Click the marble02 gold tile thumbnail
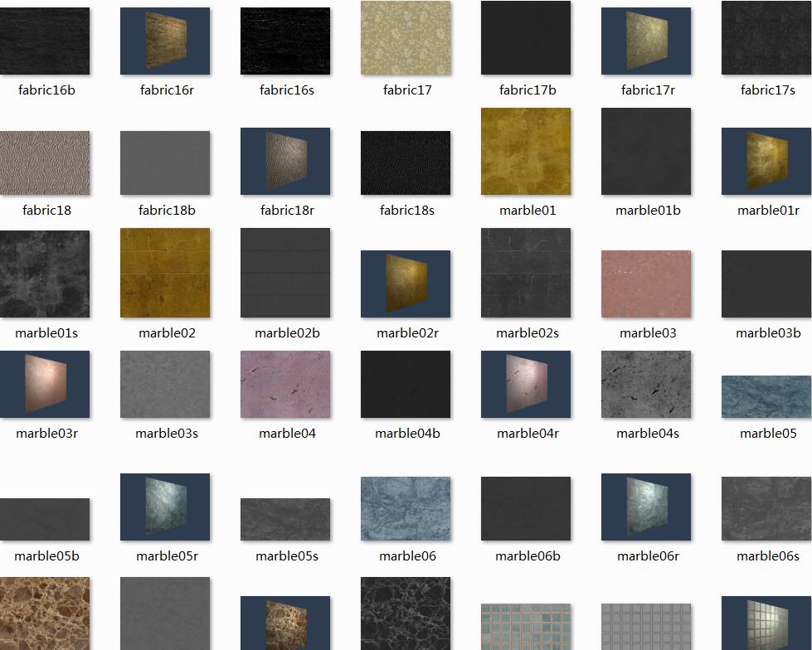812x650 pixels. (165, 273)
